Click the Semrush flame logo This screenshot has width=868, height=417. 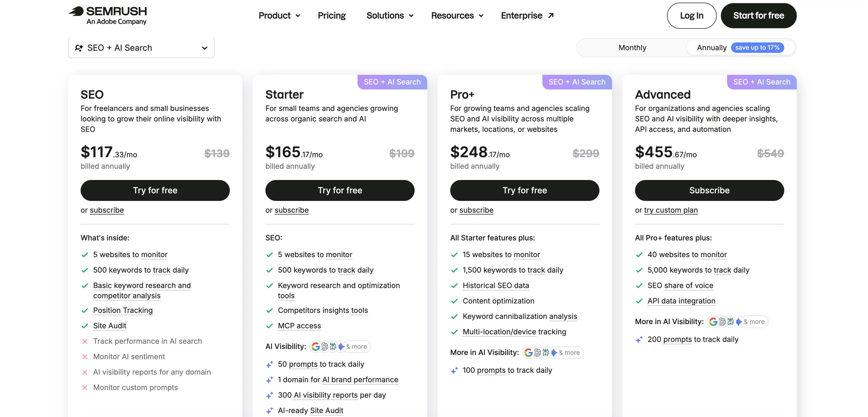tap(76, 12)
